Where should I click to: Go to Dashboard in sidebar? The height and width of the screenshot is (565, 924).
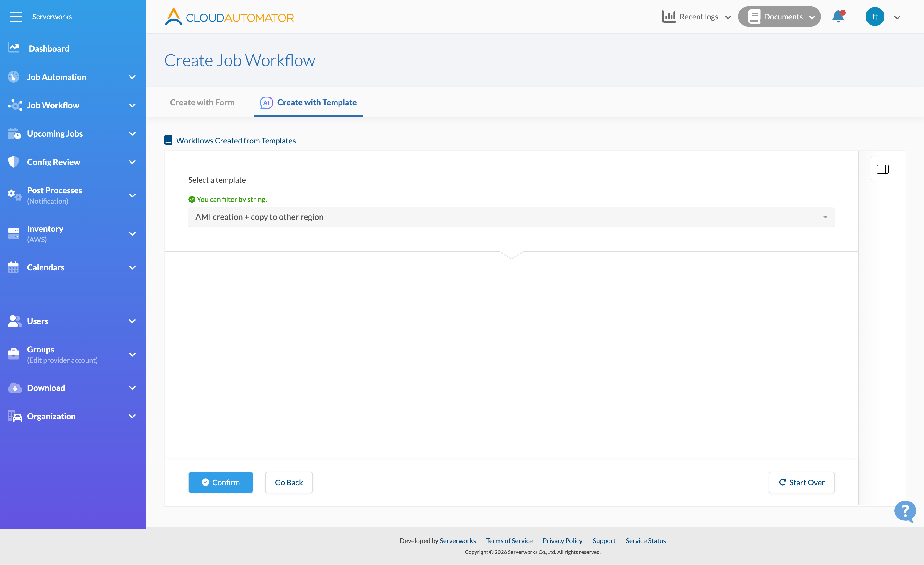[49, 48]
